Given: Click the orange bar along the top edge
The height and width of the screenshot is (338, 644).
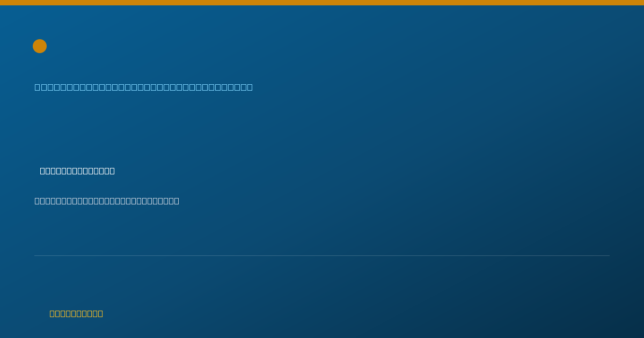Looking at the screenshot, I should (322, 3).
